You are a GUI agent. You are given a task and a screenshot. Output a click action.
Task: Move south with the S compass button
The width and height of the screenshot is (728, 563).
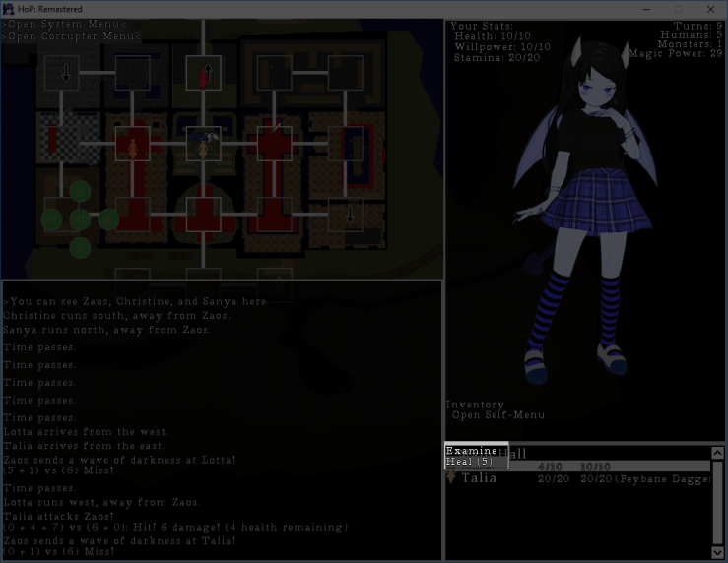[x=80, y=248]
